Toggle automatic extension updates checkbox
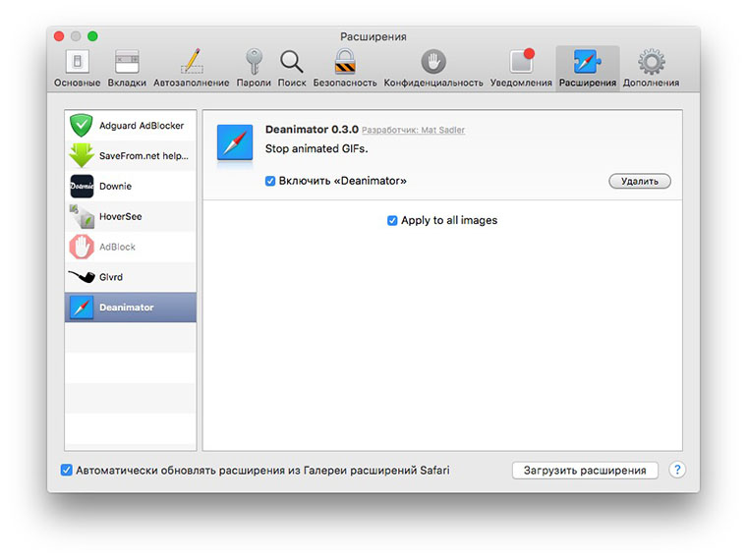The image size is (747, 560). pyautogui.click(x=67, y=470)
